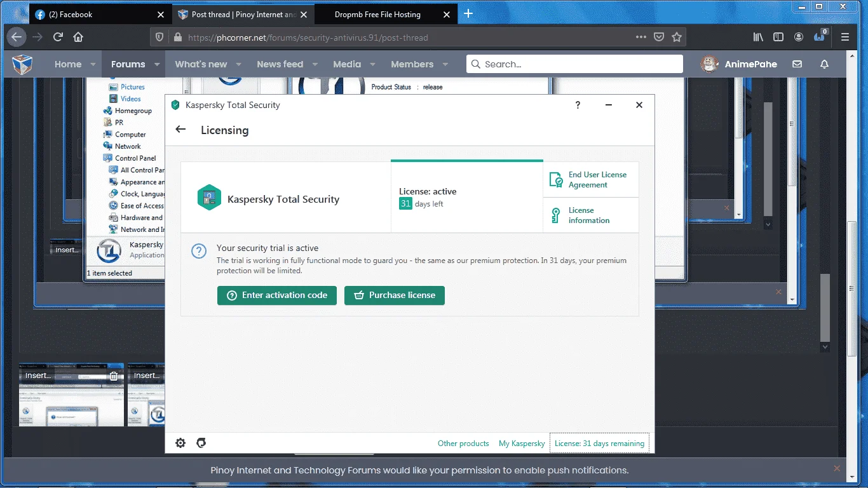This screenshot has width=868, height=488.
Task: Close the Dropmb Free File Hosting tab
Action: click(x=445, y=14)
